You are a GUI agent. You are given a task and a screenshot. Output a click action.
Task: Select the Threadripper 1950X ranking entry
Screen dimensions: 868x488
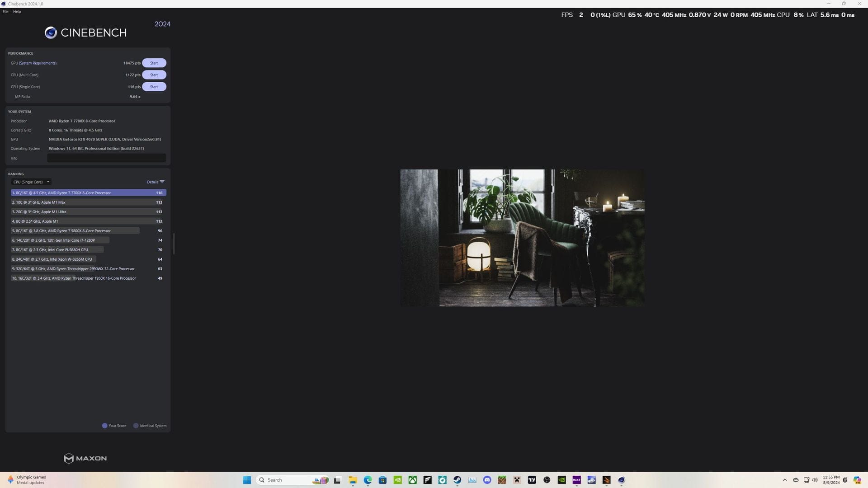[89, 278]
